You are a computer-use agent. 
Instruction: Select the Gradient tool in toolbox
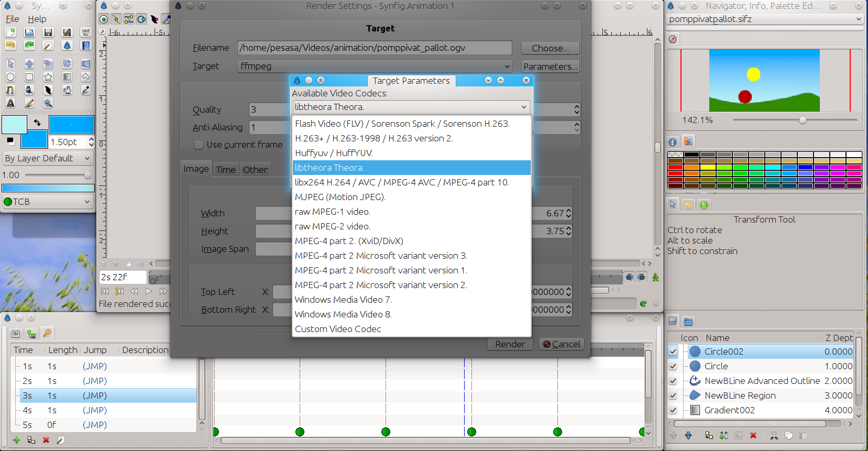coord(67,77)
